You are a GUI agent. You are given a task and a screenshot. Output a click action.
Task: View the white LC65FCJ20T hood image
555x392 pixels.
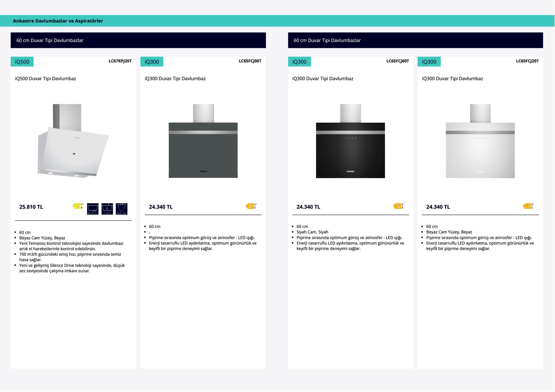click(480, 141)
